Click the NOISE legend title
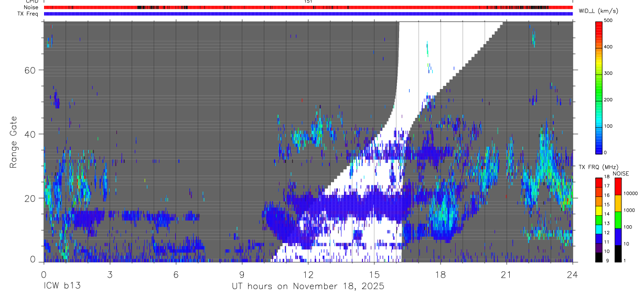The width and height of the screenshot is (644, 297). point(621,173)
